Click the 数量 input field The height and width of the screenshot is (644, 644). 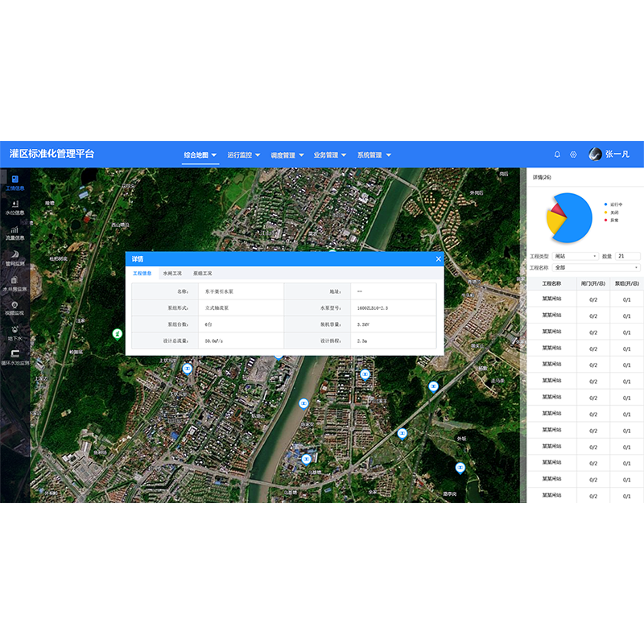[628, 256]
